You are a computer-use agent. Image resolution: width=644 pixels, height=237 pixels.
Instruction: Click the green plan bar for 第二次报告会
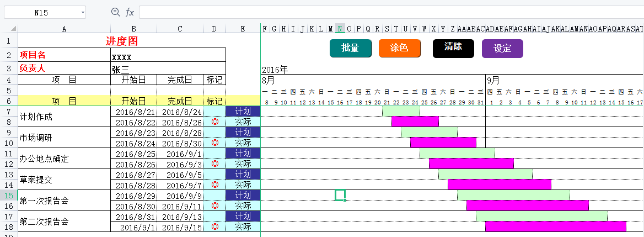point(541,216)
